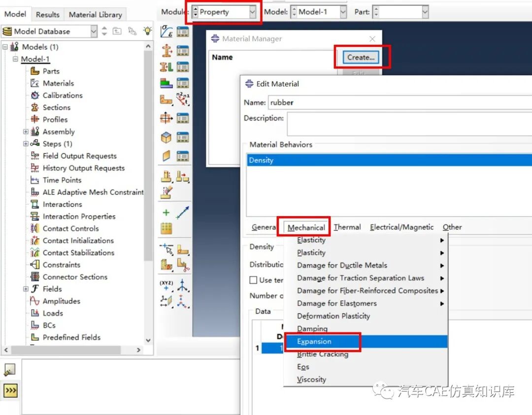The image size is (532, 415).
Task: Expand the Steps (1) tree node
Action: pyautogui.click(x=26, y=144)
